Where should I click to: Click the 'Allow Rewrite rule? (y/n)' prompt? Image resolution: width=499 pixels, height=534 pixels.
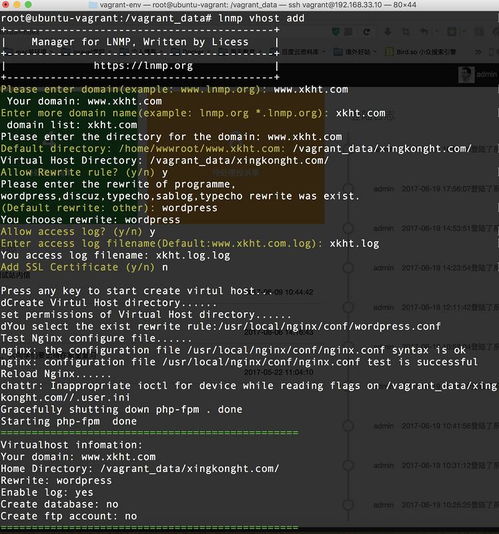[x=84, y=172]
